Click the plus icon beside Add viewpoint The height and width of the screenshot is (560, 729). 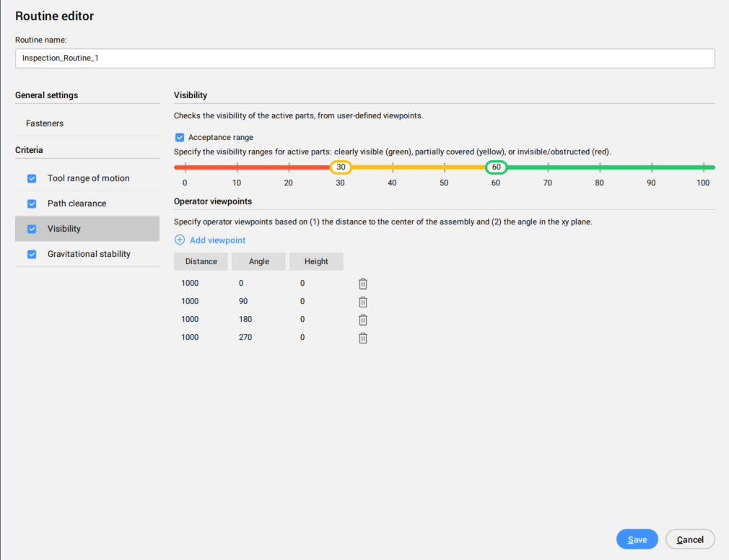point(180,240)
